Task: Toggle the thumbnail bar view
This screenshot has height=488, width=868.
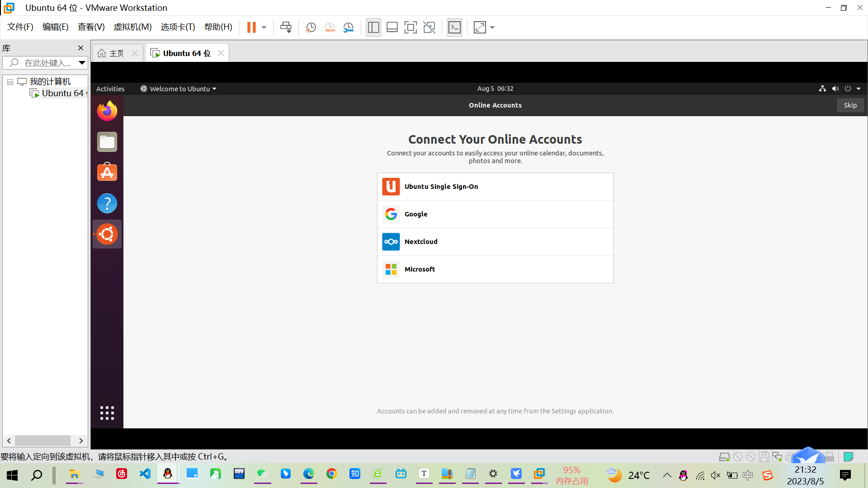Action: click(392, 28)
